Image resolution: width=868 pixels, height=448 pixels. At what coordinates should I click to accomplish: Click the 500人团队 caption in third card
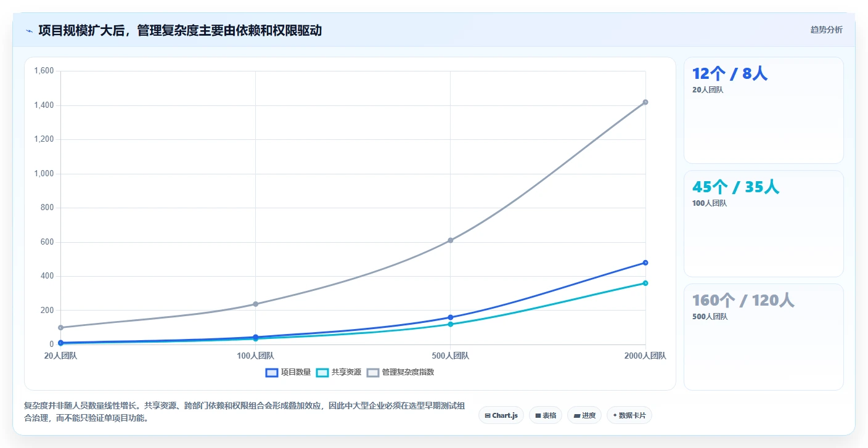pos(710,317)
